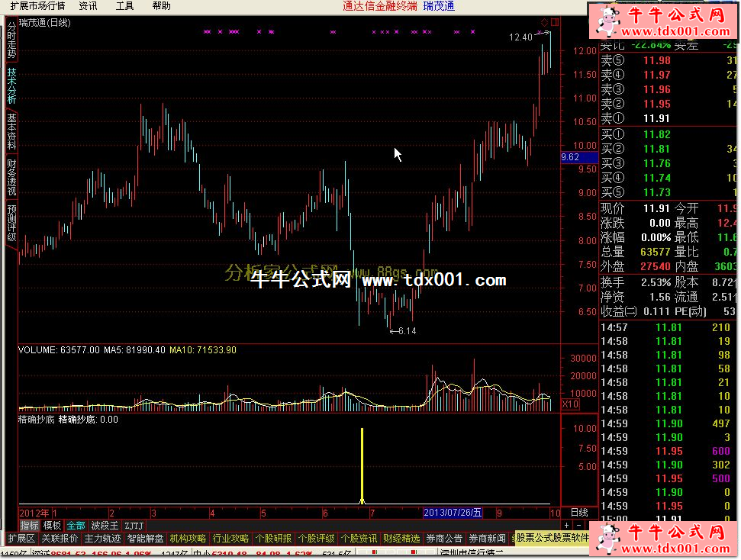
Task: Open the 工具 menu
Action: tap(124, 6)
